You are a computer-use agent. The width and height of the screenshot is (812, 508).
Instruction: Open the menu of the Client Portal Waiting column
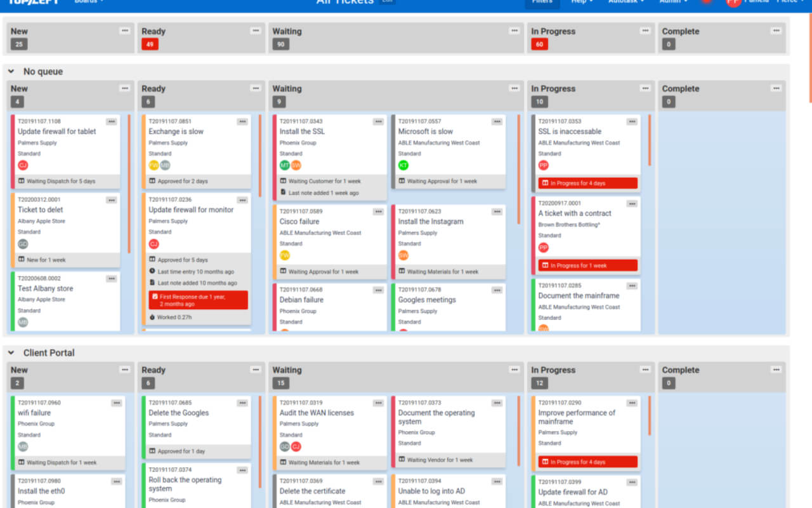point(514,369)
